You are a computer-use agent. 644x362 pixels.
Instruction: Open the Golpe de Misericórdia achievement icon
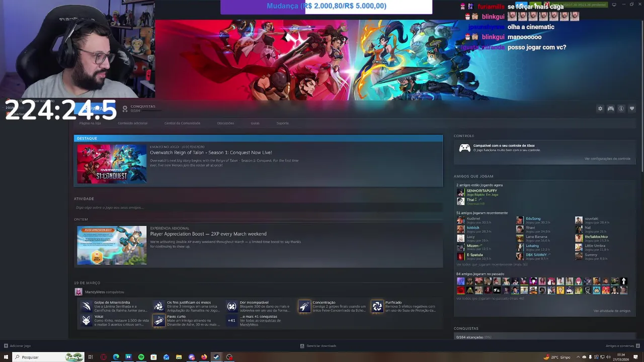(x=87, y=306)
